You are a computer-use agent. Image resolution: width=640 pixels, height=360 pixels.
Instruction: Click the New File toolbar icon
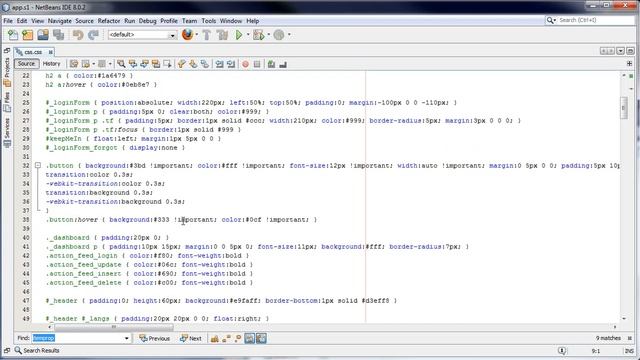(x=13, y=35)
